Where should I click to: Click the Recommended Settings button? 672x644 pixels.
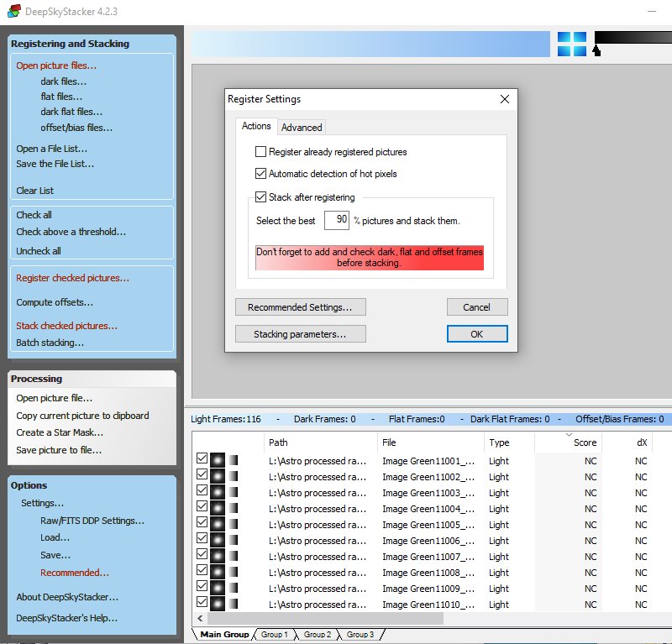click(301, 307)
